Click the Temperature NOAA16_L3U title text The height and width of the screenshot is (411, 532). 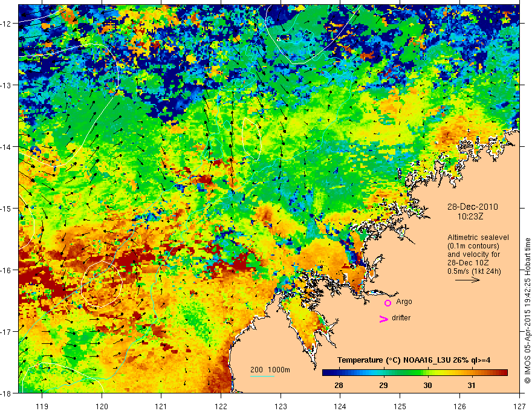[x=414, y=360]
